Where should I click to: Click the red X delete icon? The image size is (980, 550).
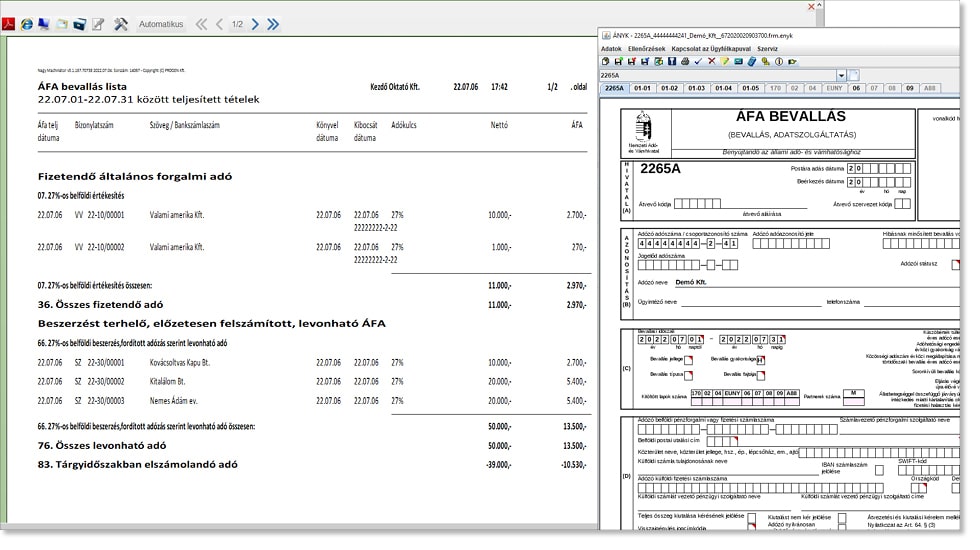coord(711,62)
